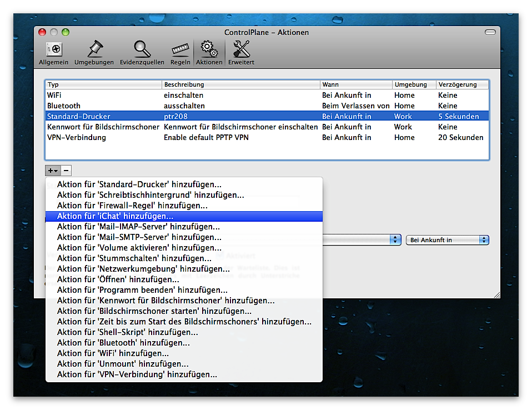Screen dimensions: 532x410
Task: Choose 'iChat' action menu entry
Action: [184, 216]
